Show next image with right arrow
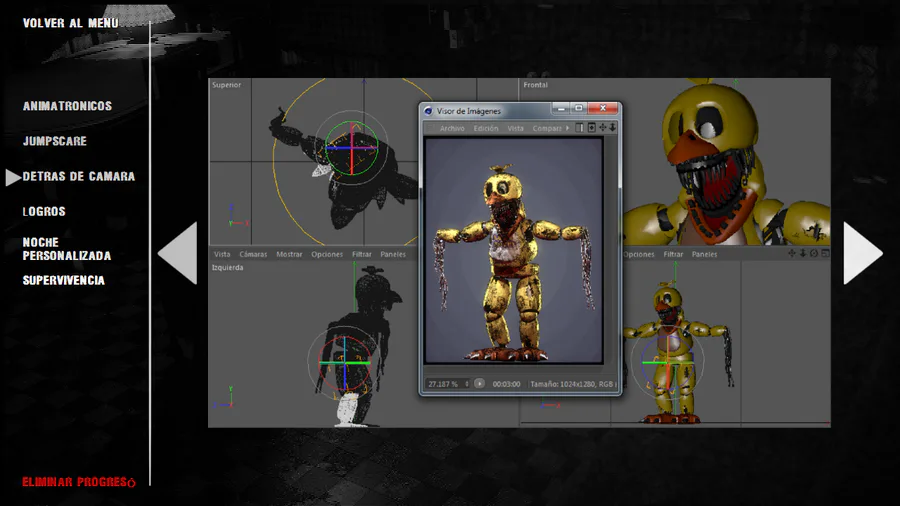The width and height of the screenshot is (900, 506). point(863,253)
